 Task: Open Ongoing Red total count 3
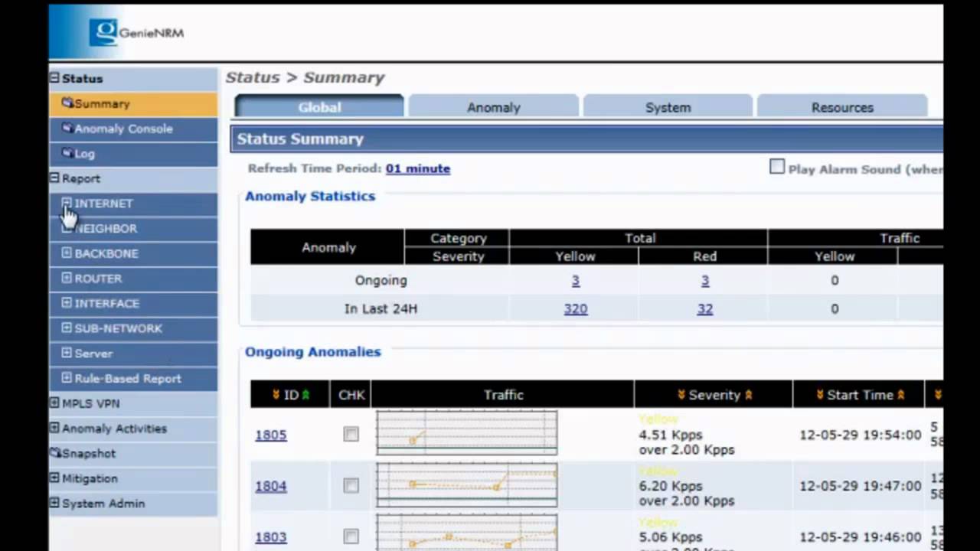click(705, 281)
